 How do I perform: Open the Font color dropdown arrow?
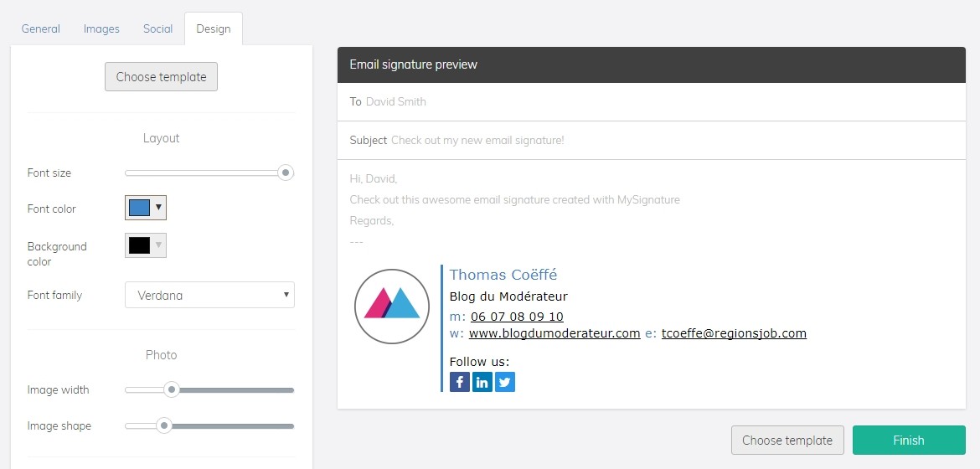coord(159,208)
